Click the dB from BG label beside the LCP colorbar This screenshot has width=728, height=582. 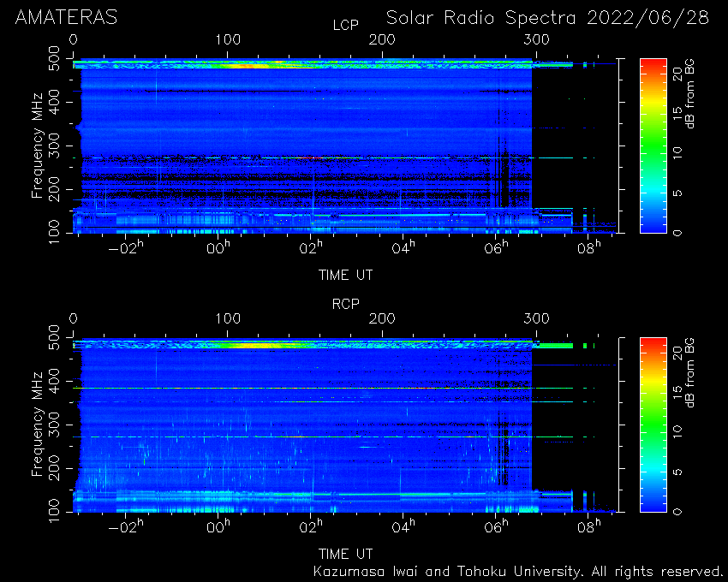tap(690, 96)
